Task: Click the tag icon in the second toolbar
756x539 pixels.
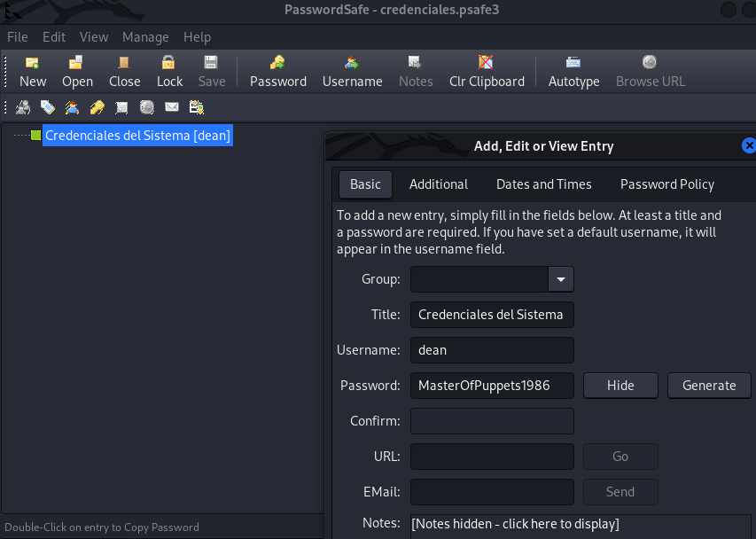Action: point(48,107)
